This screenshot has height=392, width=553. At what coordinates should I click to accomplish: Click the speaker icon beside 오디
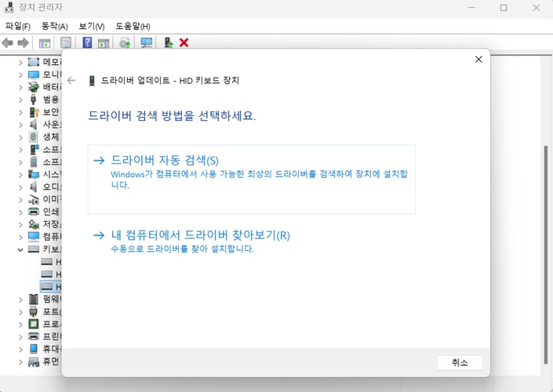coord(34,187)
